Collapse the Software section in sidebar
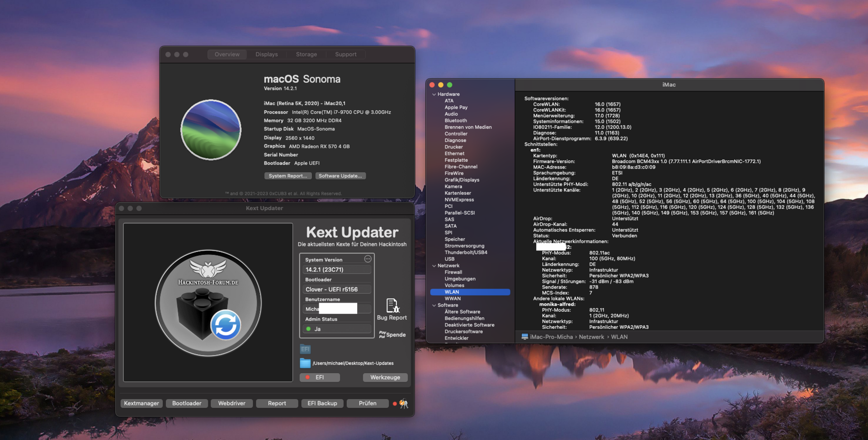Viewport: 868px width, 440px height. (x=434, y=305)
